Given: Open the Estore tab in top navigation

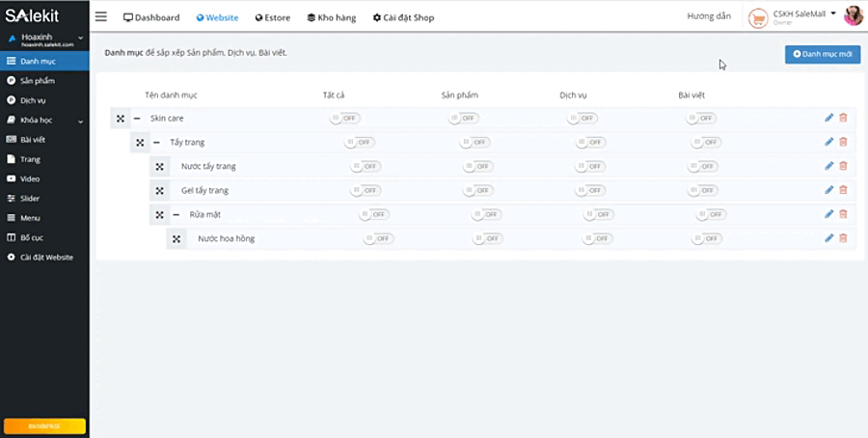Looking at the screenshot, I should pos(272,17).
